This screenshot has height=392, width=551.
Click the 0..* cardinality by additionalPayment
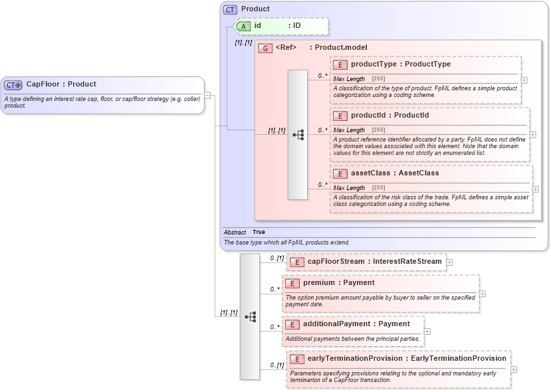(x=275, y=327)
